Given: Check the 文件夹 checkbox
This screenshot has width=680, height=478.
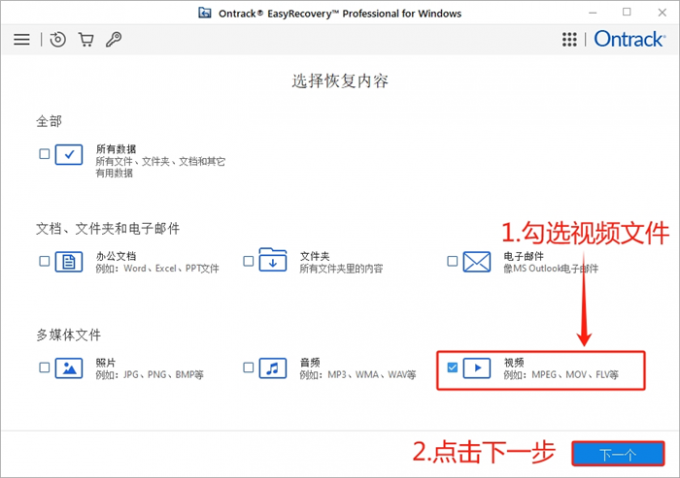Looking at the screenshot, I should pos(248,261).
